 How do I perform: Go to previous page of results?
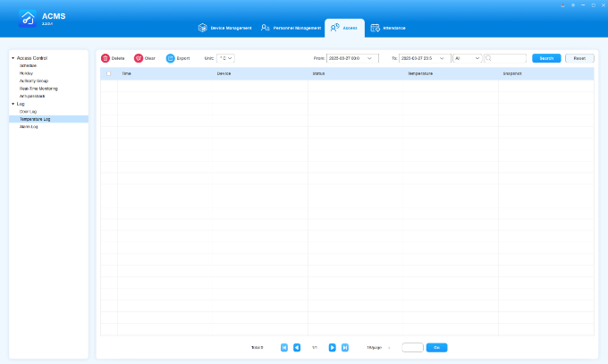tap(297, 347)
